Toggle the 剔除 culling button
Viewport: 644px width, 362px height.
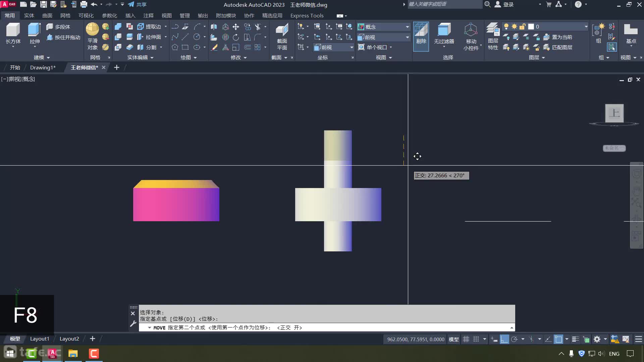pos(421,36)
